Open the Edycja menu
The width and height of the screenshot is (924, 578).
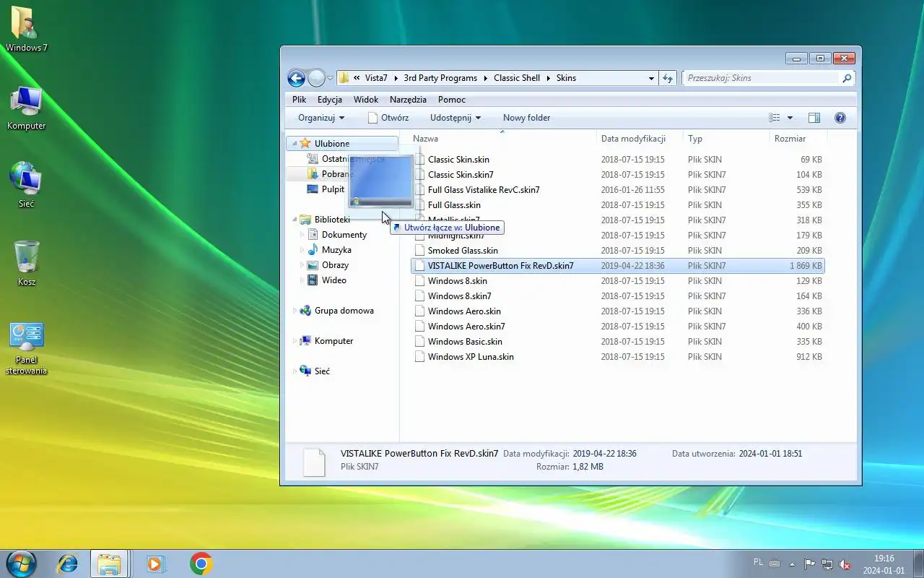click(x=330, y=100)
